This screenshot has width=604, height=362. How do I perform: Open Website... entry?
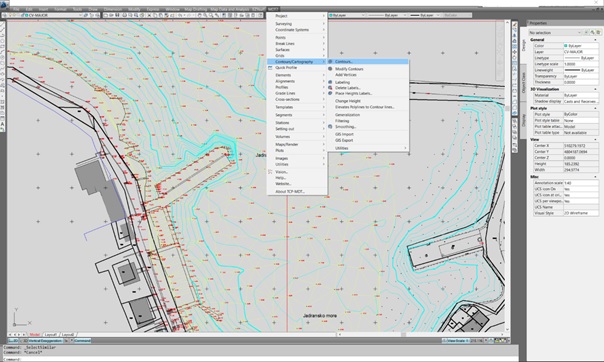coord(297,184)
